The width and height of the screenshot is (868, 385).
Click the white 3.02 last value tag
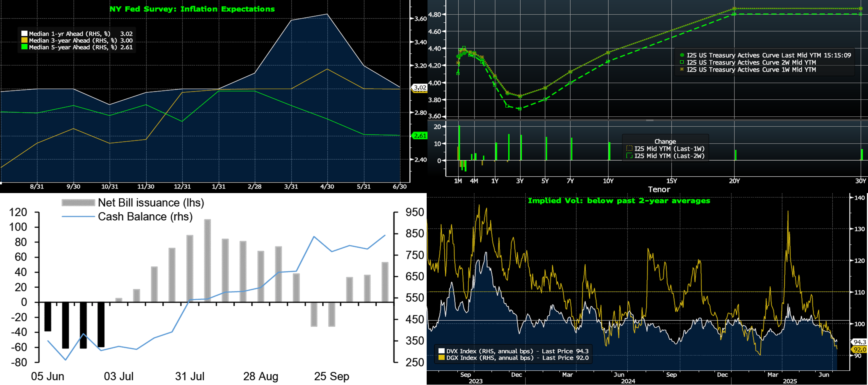pyautogui.click(x=420, y=88)
